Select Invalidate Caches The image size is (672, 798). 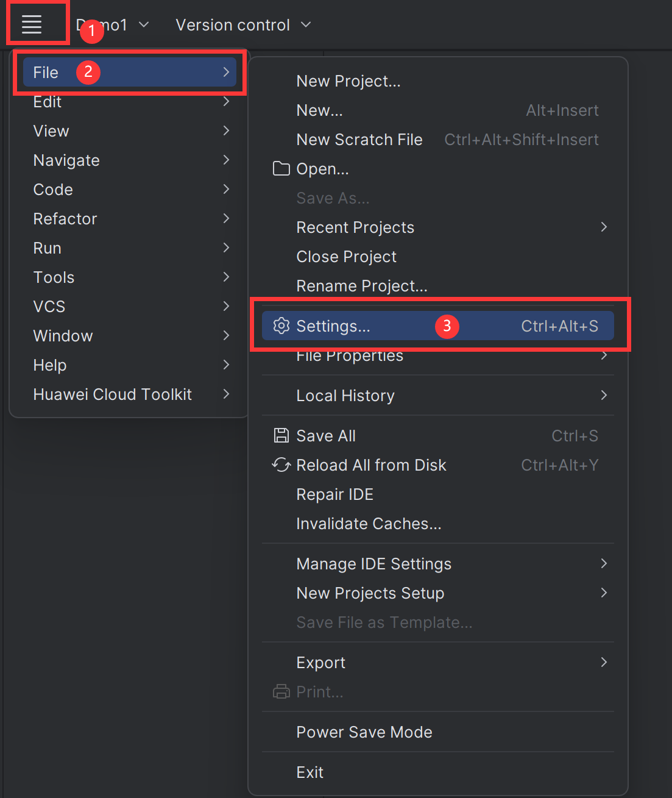(369, 523)
